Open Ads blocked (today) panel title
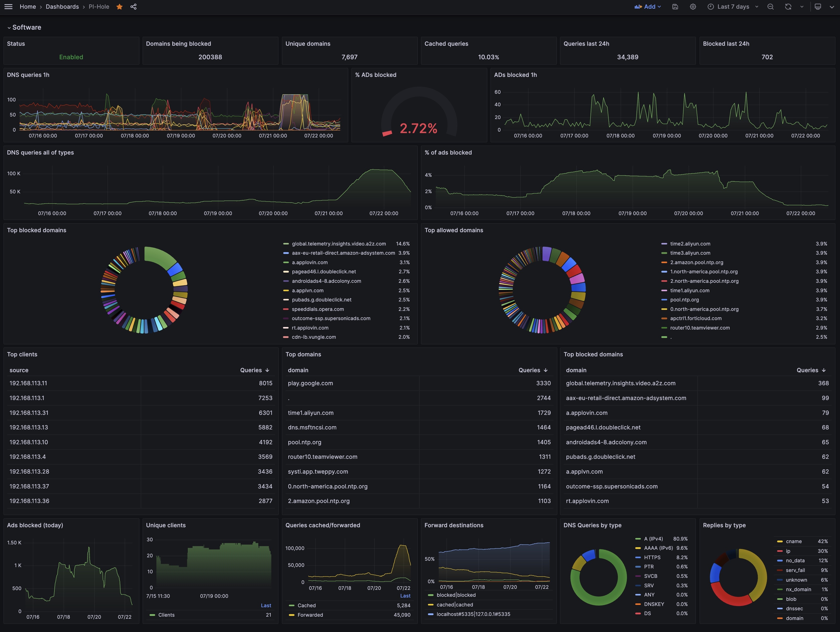The image size is (840, 632). [x=35, y=525]
